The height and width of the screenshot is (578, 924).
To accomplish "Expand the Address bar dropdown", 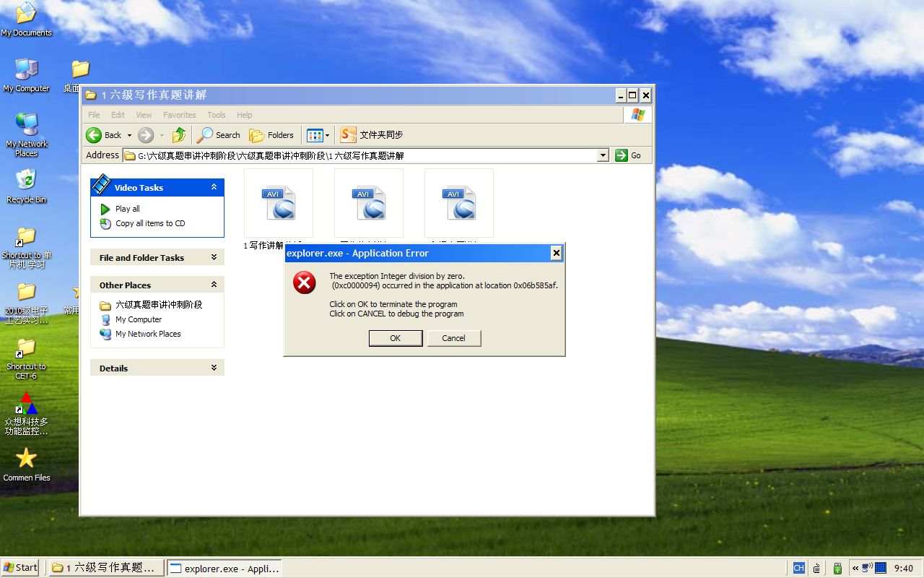I will [x=603, y=155].
